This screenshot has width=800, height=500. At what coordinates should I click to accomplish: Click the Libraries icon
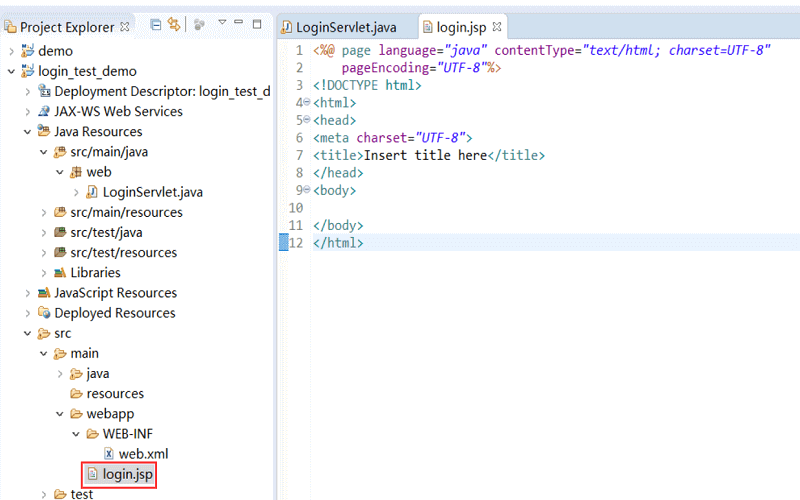(60, 272)
